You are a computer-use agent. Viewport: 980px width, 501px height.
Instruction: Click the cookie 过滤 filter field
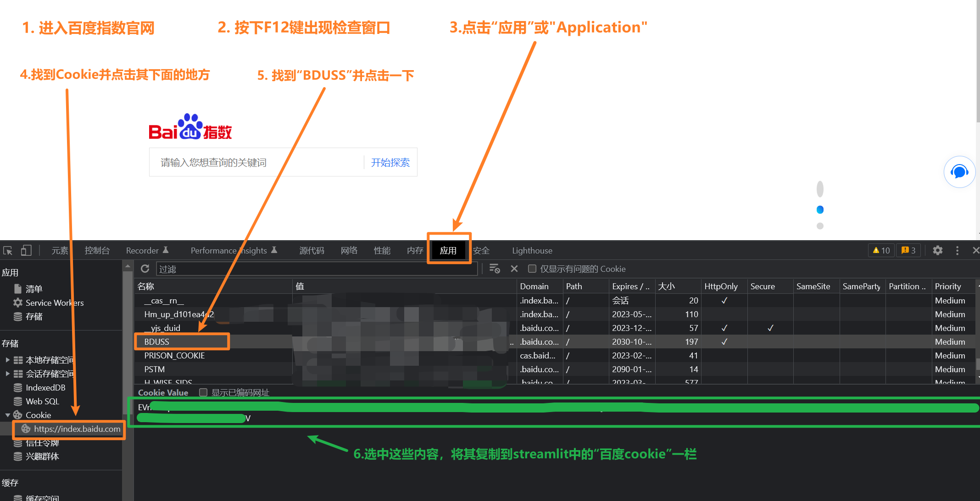coord(317,269)
